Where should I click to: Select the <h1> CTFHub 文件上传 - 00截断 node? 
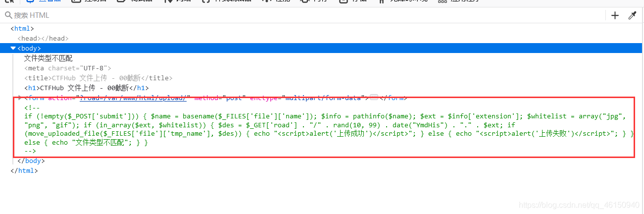coord(87,88)
